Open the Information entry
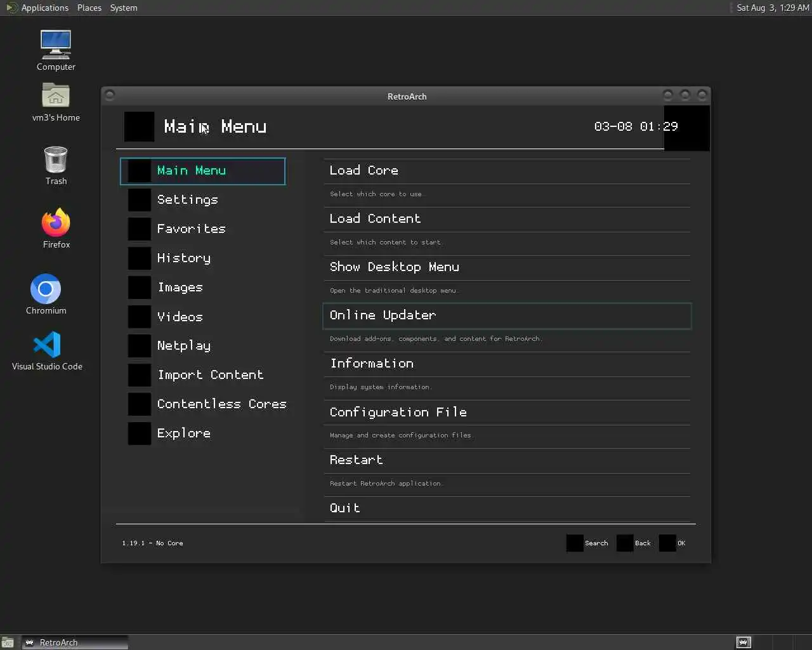 [x=507, y=364]
